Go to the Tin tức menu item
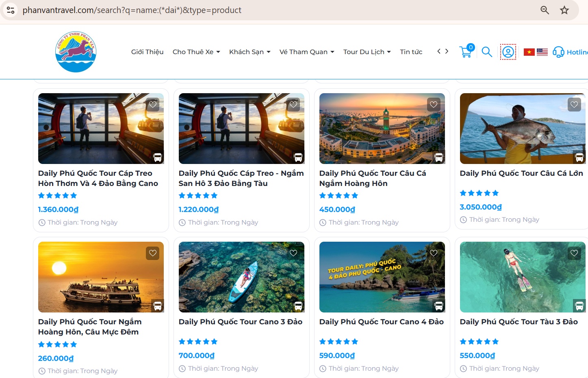The height and width of the screenshot is (378, 588). pyautogui.click(x=411, y=52)
